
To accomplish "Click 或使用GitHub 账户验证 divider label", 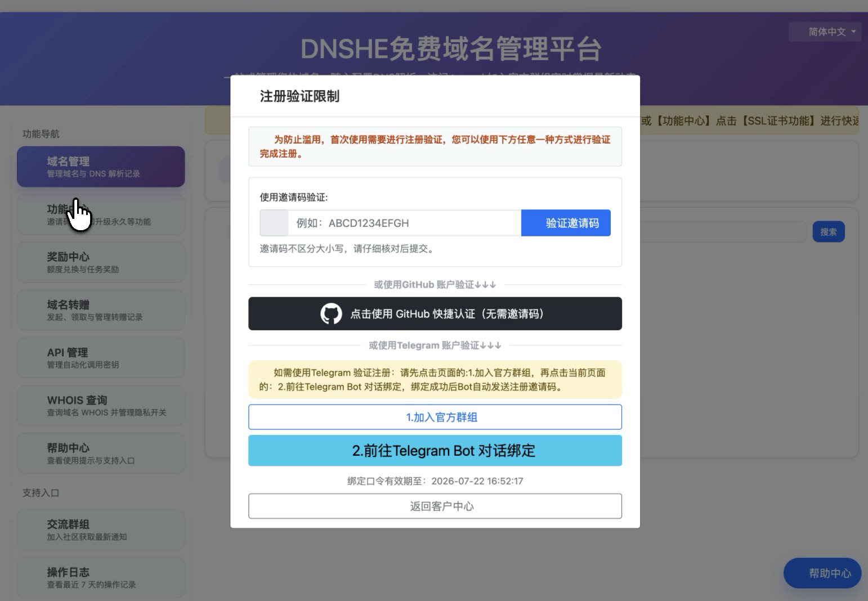I will click(x=435, y=285).
